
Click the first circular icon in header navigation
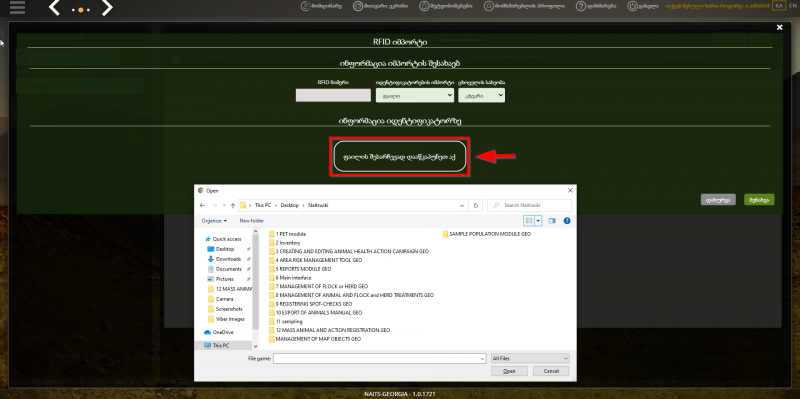(306, 6)
